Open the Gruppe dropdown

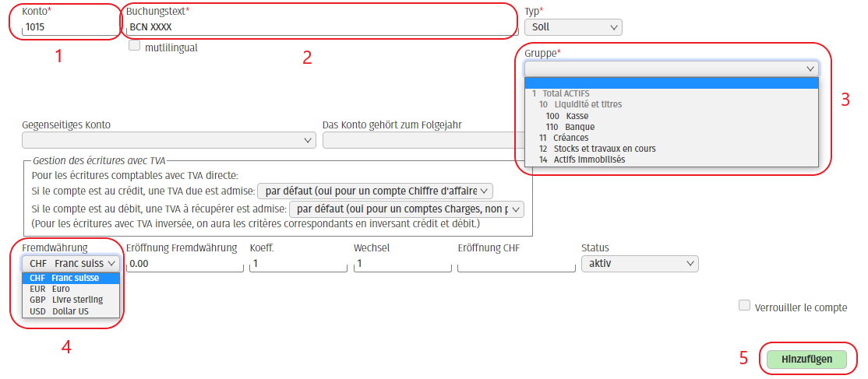671,68
